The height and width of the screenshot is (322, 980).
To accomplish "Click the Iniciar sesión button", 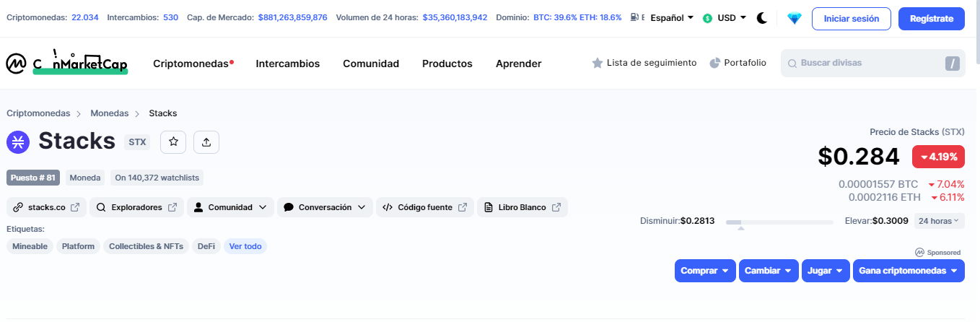I will pos(852,18).
